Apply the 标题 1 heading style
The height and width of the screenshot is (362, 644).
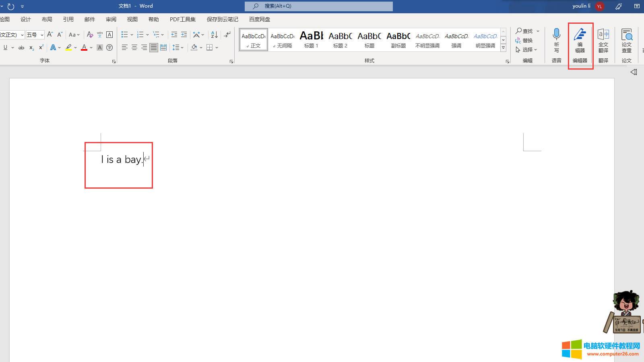point(311,40)
